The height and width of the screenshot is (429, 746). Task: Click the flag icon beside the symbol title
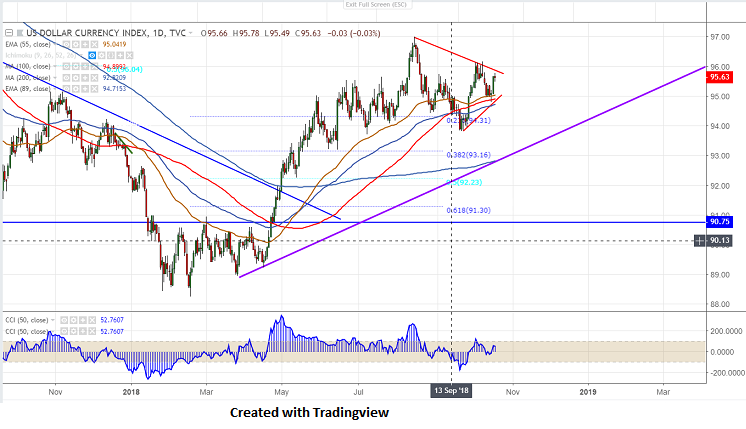pyautogui.click(x=20, y=33)
